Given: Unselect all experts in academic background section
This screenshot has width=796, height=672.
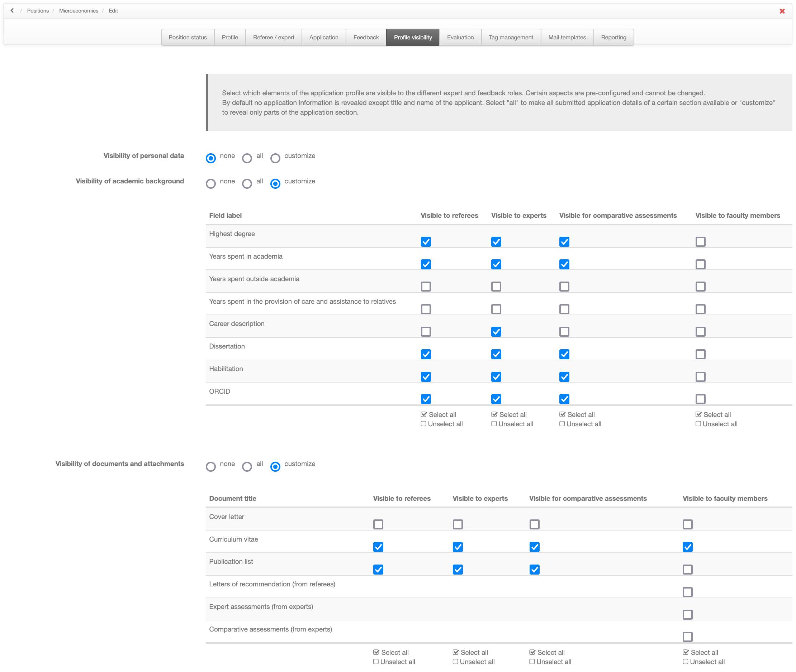Looking at the screenshot, I should (493, 424).
